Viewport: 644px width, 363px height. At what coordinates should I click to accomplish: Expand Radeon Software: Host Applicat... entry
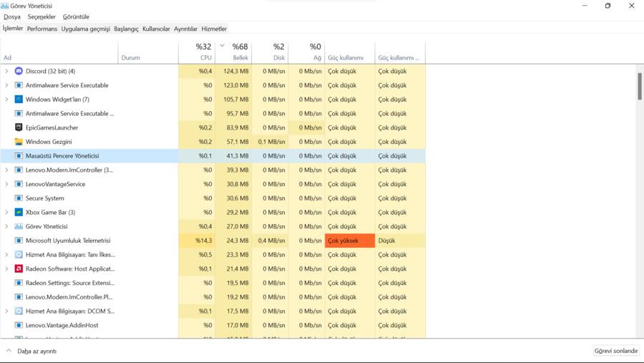coord(6,269)
